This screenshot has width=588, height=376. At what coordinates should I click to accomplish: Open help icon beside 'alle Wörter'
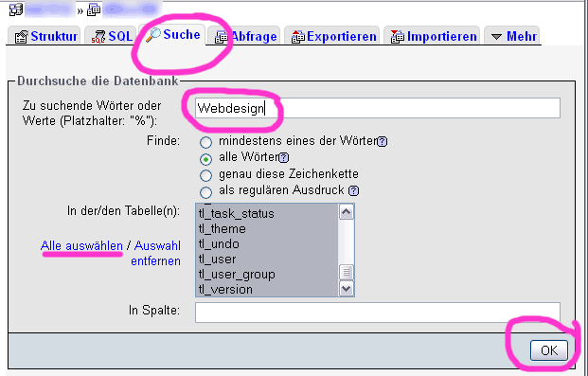[284, 157]
